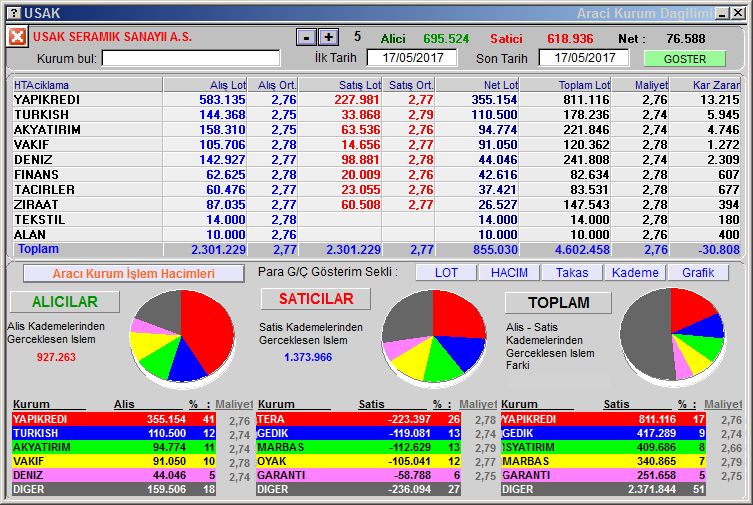Open the Kademe view
This screenshot has width=753, height=505.
pos(635,273)
